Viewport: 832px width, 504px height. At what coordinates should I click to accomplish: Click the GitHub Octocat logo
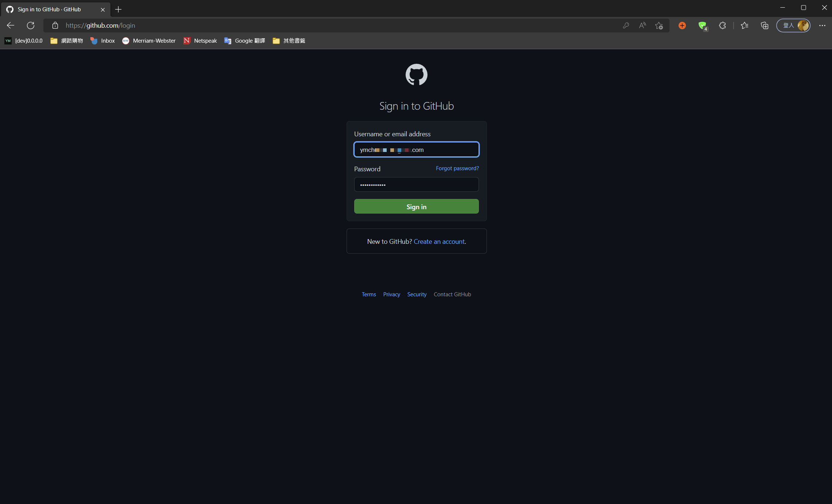pos(416,75)
